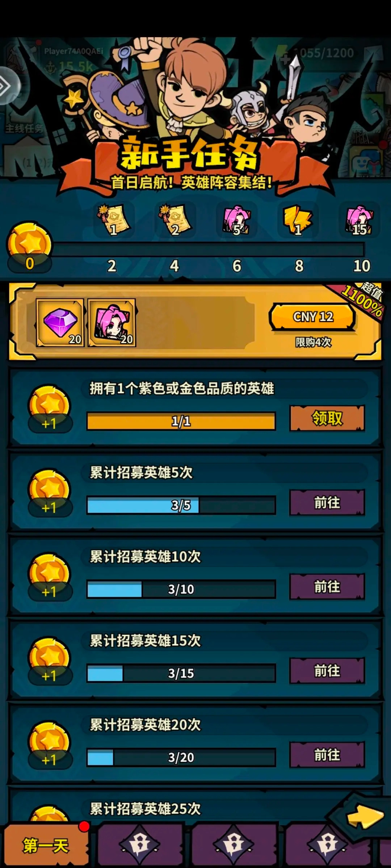This screenshot has width=391, height=868.
Task: Go to recruit via 前往 on 招募英雄5次
Action: 327,503
